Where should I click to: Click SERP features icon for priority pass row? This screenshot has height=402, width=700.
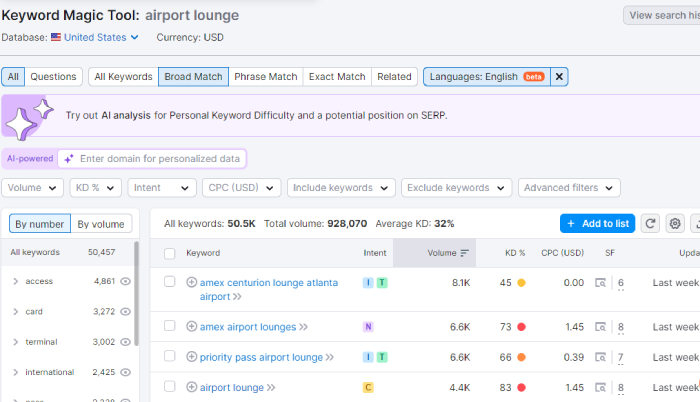pyautogui.click(x=600, y=357)
